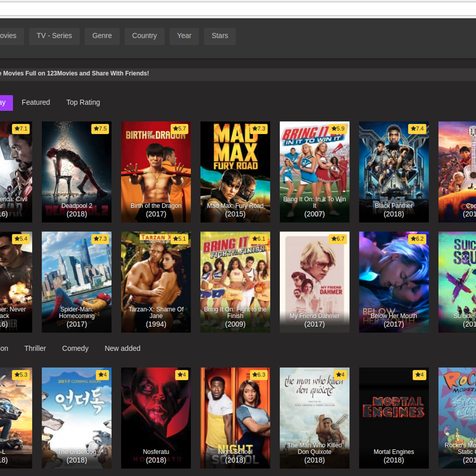Select the Comedy tab

(75, 348)
